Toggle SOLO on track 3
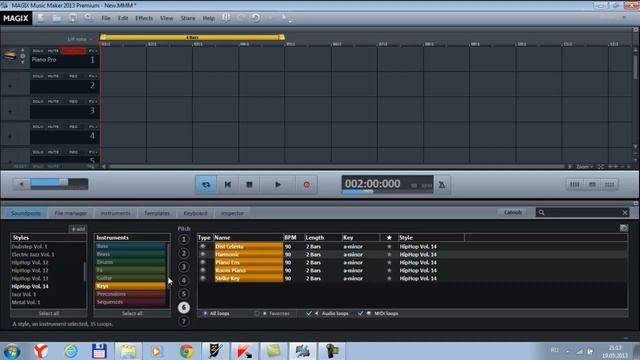 click(x=38, y=102)
